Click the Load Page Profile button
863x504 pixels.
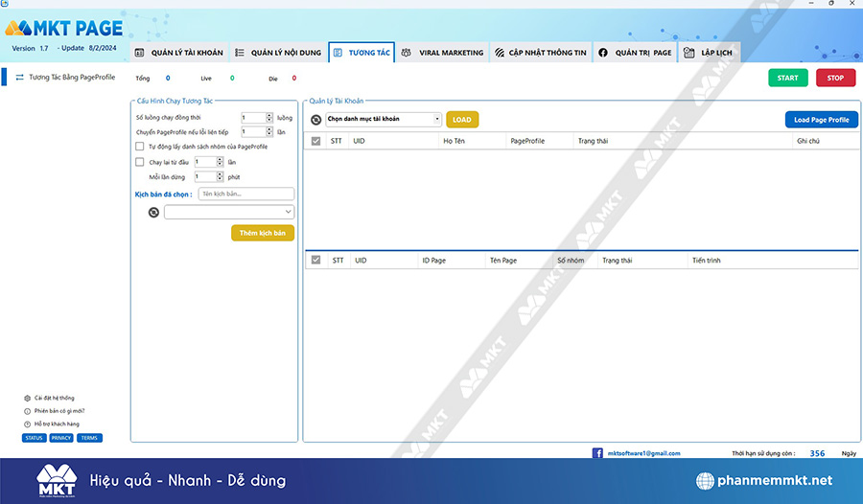821,120
